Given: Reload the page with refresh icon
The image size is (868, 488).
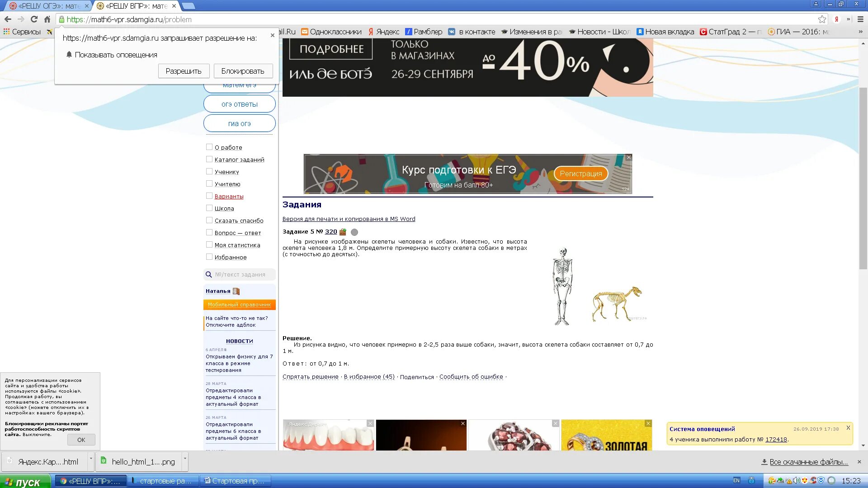Looking at the screenshot, I should tap(34, 19).
